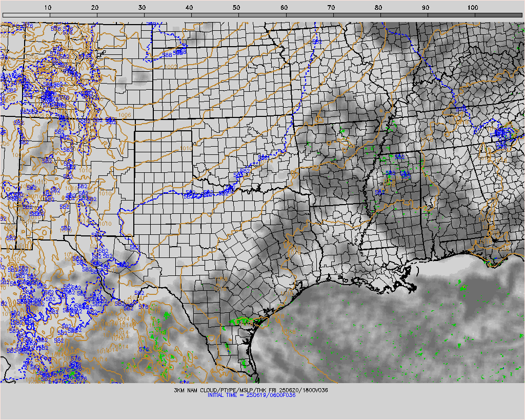Click the blue 'INITIAL TIME = 250619/0600F036' text

click(x=251, y=395)
